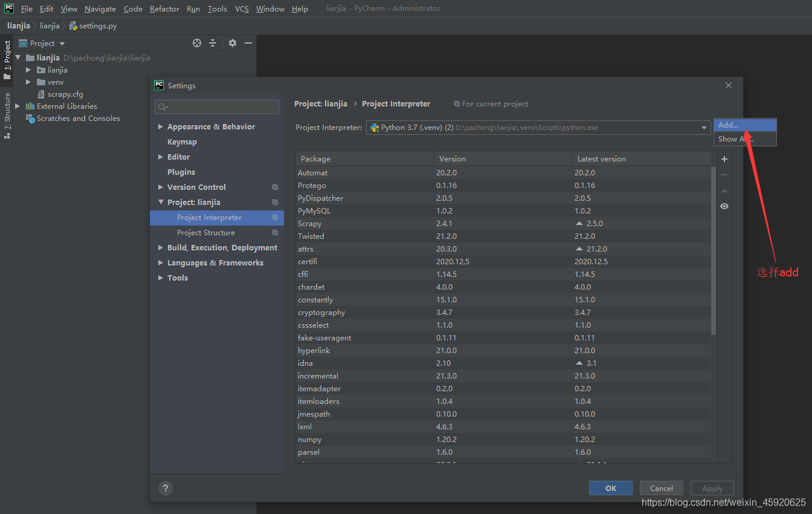This screenshot has width=812, height=514.
Task: Click the Scratches and Consoles icon
Action: (30, 119)
